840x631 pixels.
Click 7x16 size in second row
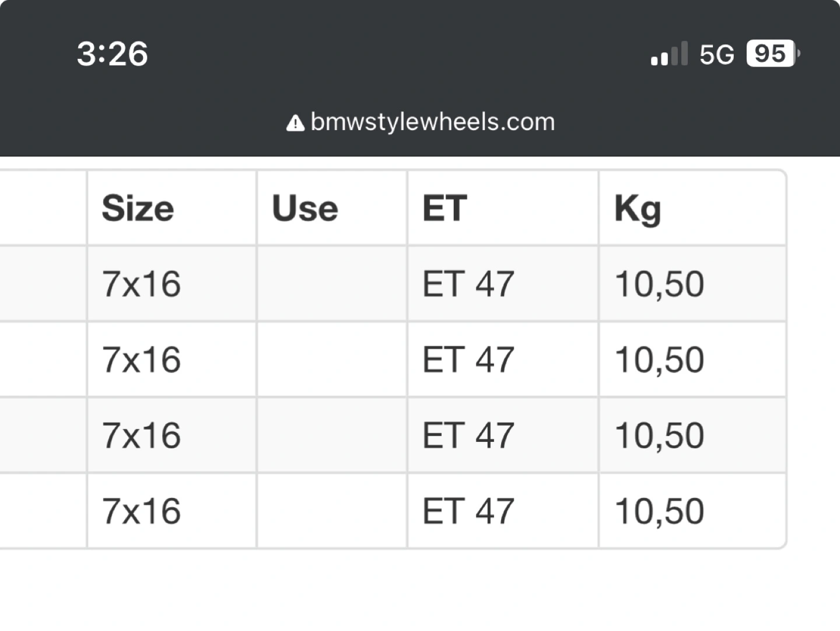click(x=141, y=360)
